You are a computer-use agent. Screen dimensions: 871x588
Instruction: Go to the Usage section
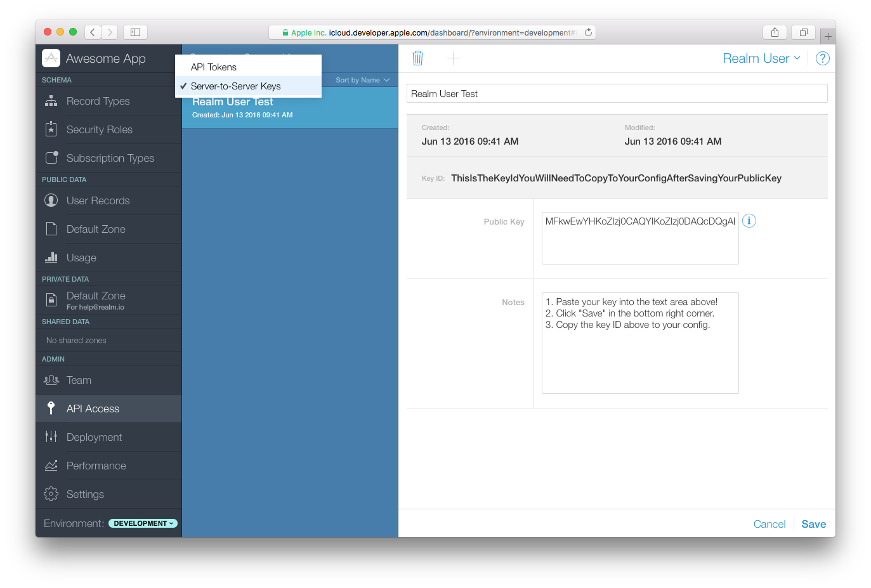coord(108,258)
